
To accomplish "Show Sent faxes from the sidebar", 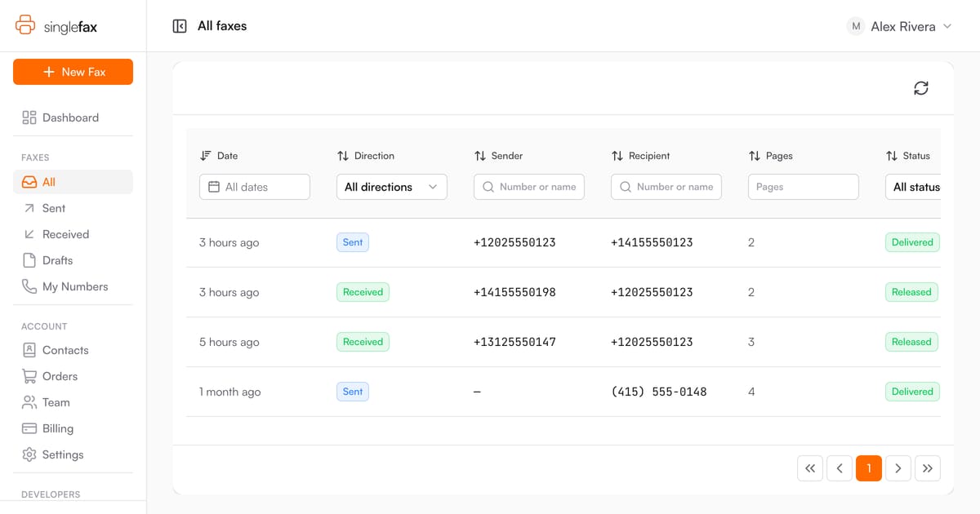I will (x=73, y=208).
